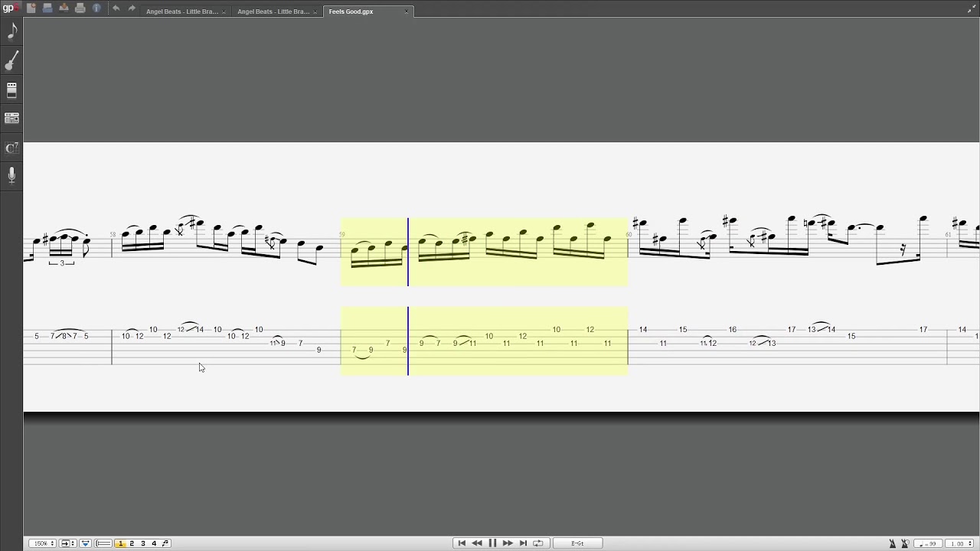Click bar number 61 marker
This screenshot has width=980, height=551.
tap(948, 235)
